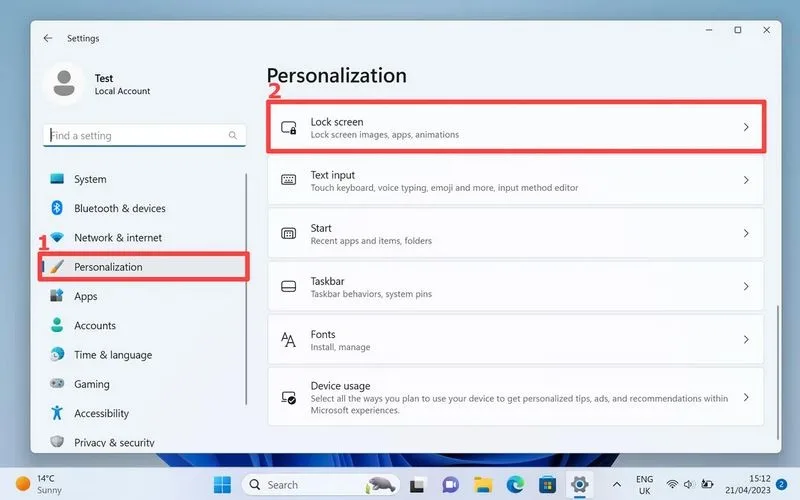Launch File Explorer from the taskbar

pos(483,484)
